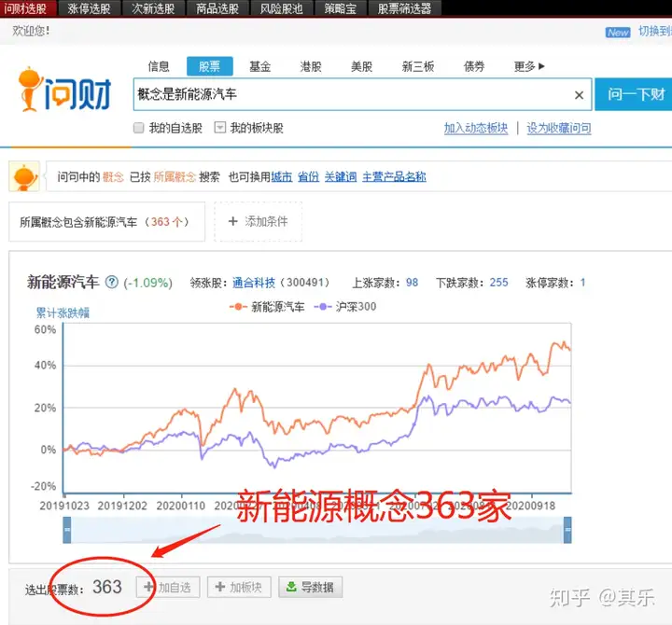Open 问财选股 in the top navigation
This screenshot has width=672, height=625.
(27, 8)
